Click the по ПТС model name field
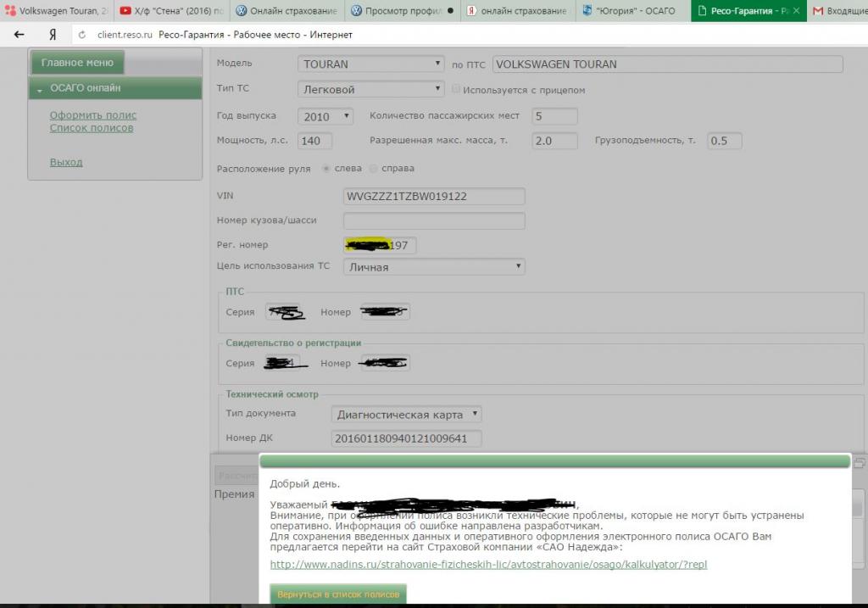 coord(668,64)
